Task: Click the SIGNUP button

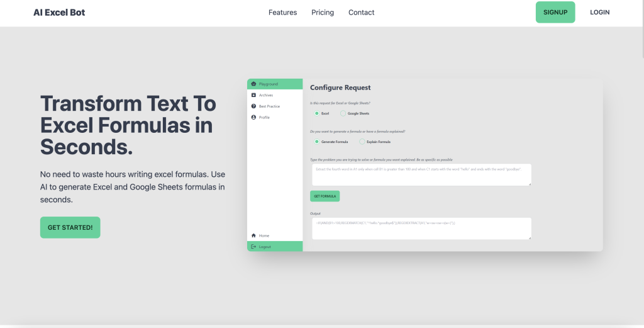Action: point(555,13)
